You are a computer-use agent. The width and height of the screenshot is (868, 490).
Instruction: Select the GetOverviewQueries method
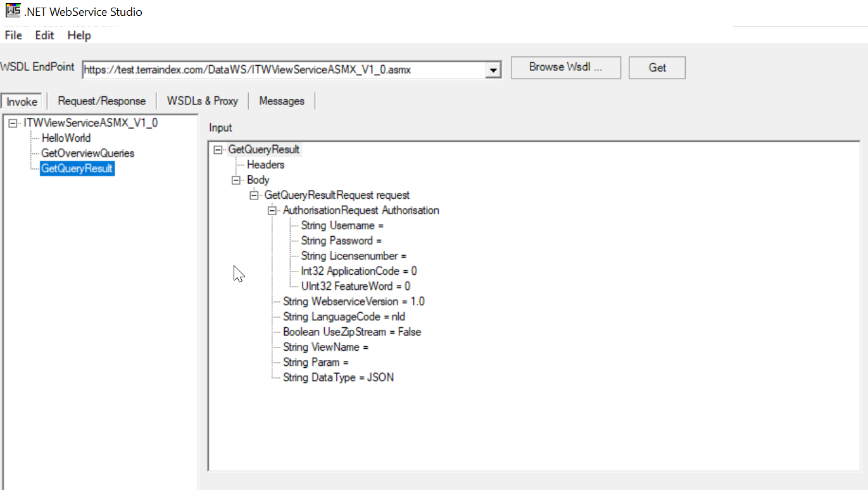(87, 153)
